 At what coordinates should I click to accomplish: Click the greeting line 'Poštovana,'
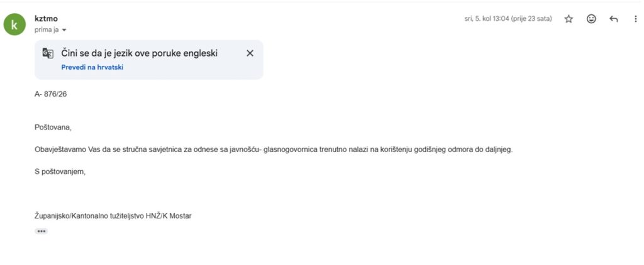click(x=53, y=127)
